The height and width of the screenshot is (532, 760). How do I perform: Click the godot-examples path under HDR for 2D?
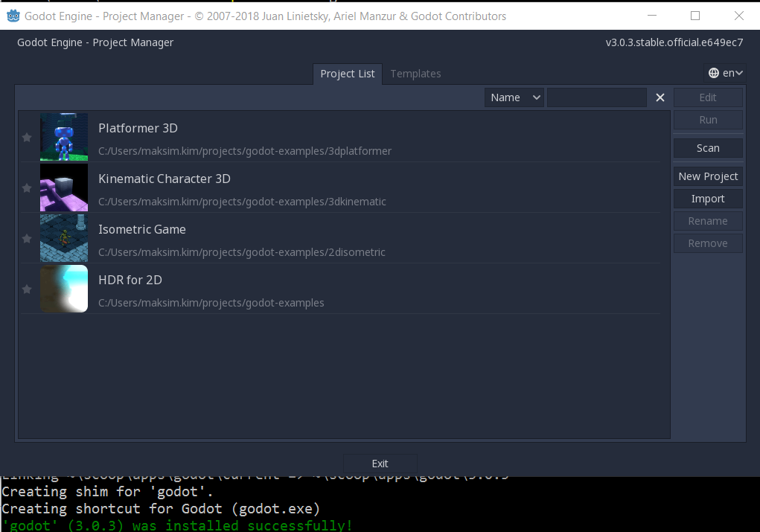coord(211,303)
